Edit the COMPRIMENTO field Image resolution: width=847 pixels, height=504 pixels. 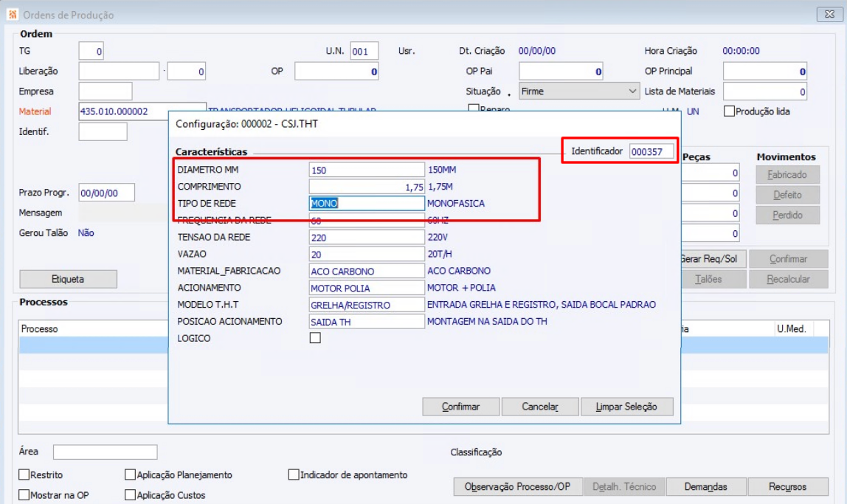point(367,187)
